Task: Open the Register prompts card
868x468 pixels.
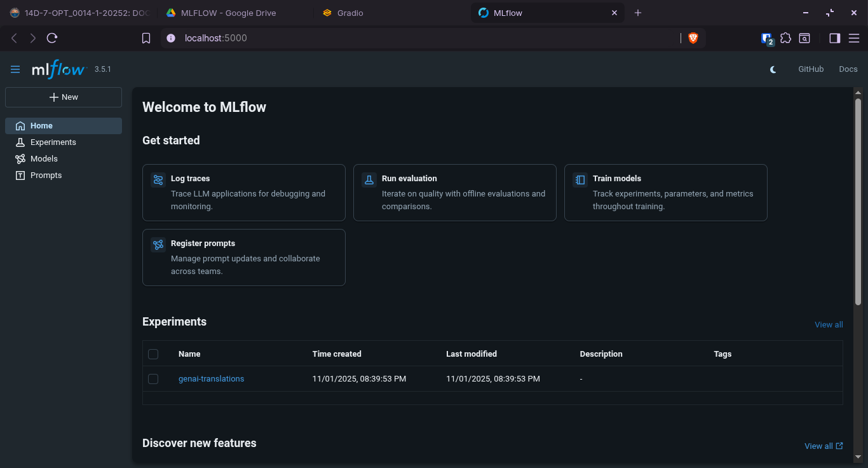Action: point(244,258)
